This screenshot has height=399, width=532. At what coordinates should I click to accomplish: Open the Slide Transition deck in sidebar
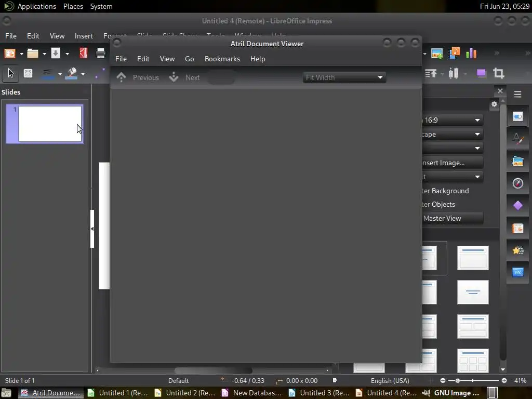518,228
